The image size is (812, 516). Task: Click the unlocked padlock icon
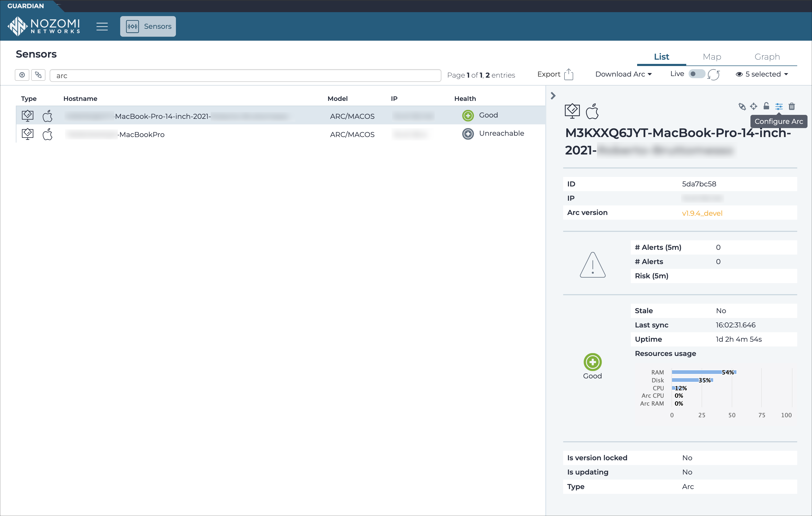pyautogui.click(x=766, y=106)
